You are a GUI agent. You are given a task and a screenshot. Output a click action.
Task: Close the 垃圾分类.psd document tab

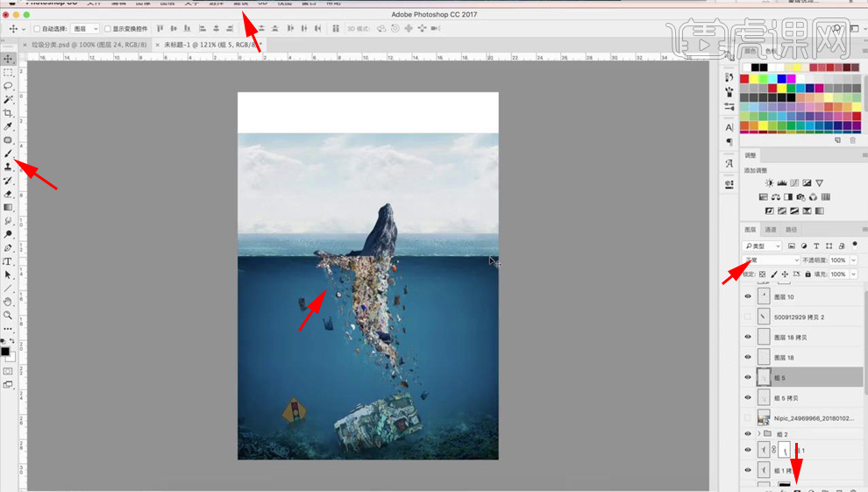point(25,45)
